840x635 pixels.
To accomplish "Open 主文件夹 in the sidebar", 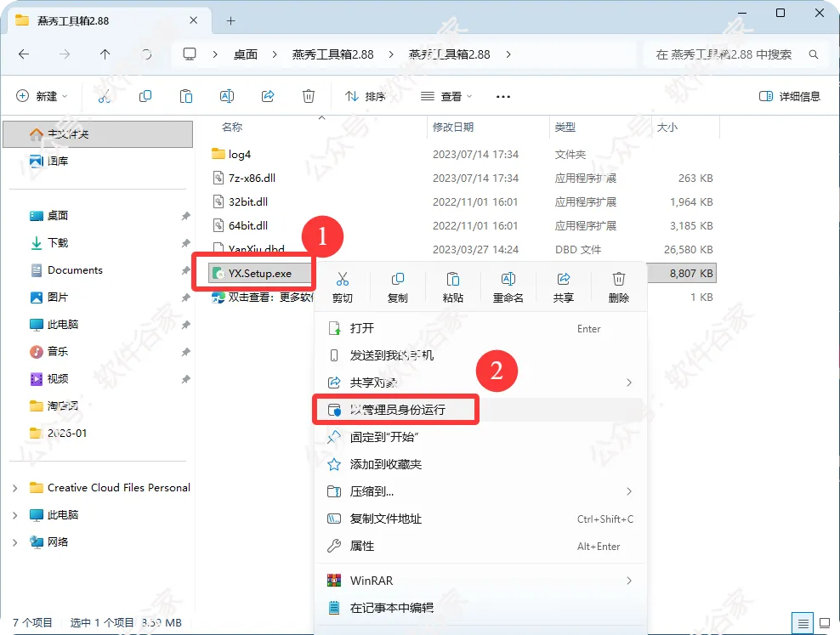I will 98,133.
